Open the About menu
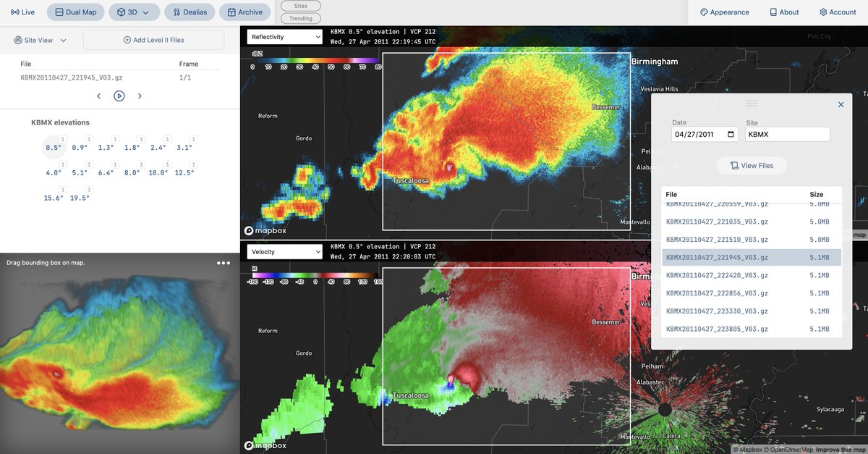 coord(783,12)
